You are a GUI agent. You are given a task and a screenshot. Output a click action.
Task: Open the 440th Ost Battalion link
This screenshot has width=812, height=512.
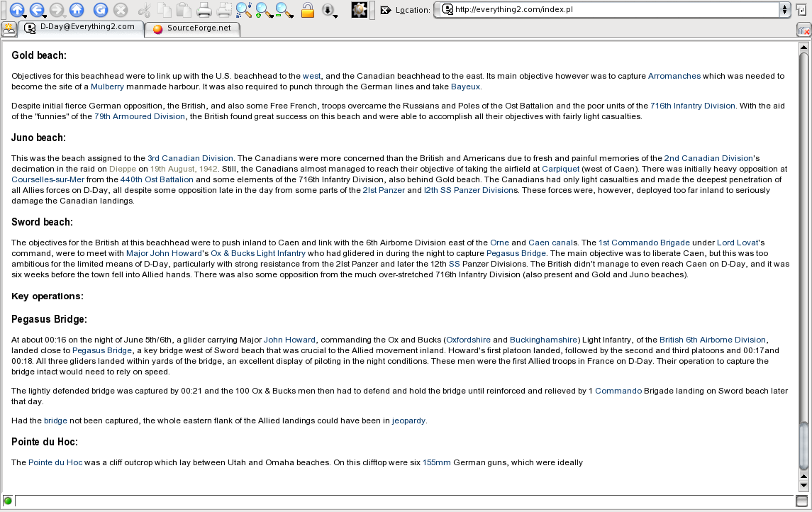(x=157, y=179)
